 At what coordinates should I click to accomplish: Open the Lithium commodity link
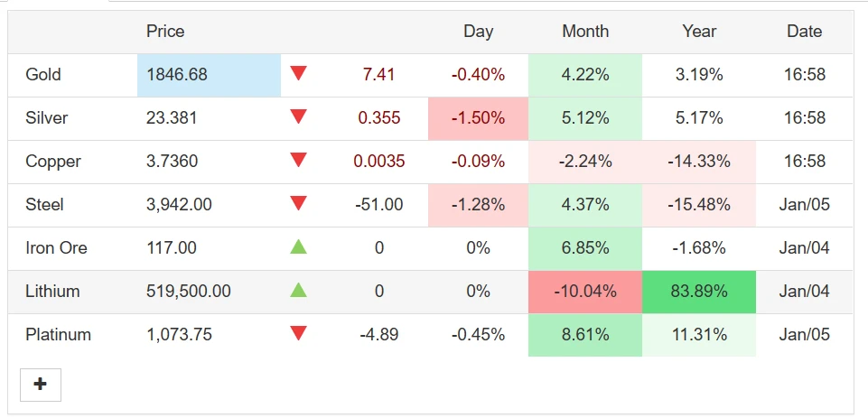click(52, 292)
